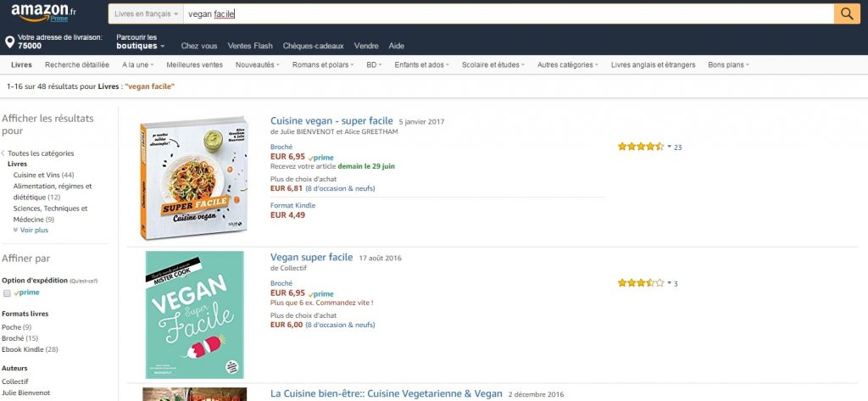Screen dimensions: 868x401
Task: Open the partially visible third book cover
Action: point(194,394)
